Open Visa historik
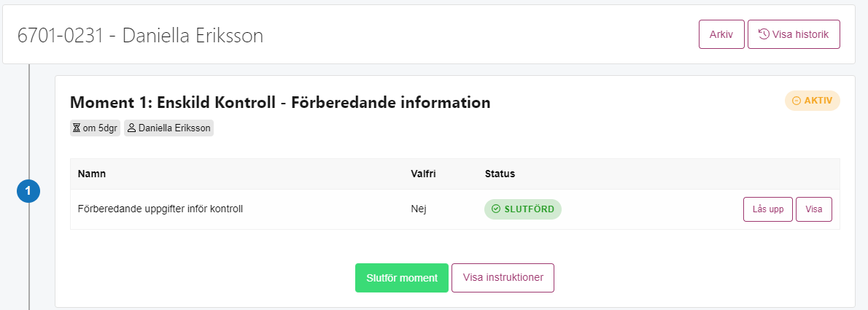The image size is (868, 310). [794, 34]
